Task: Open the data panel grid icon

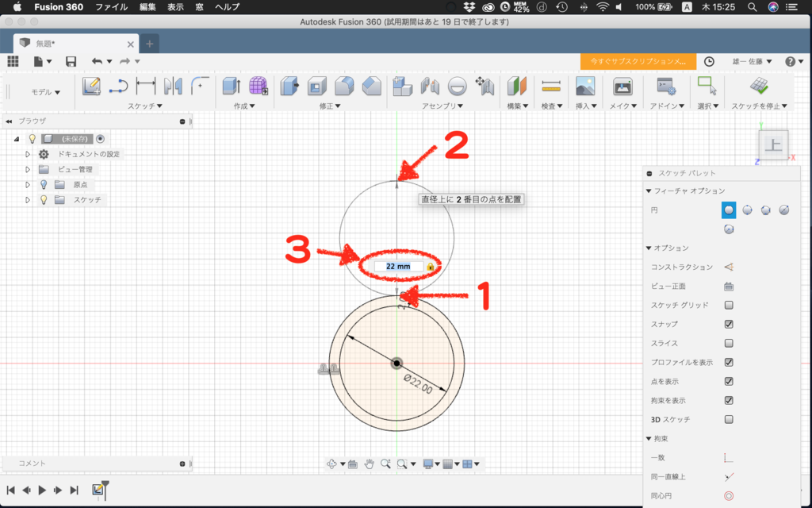Action: tap(13, 61)
